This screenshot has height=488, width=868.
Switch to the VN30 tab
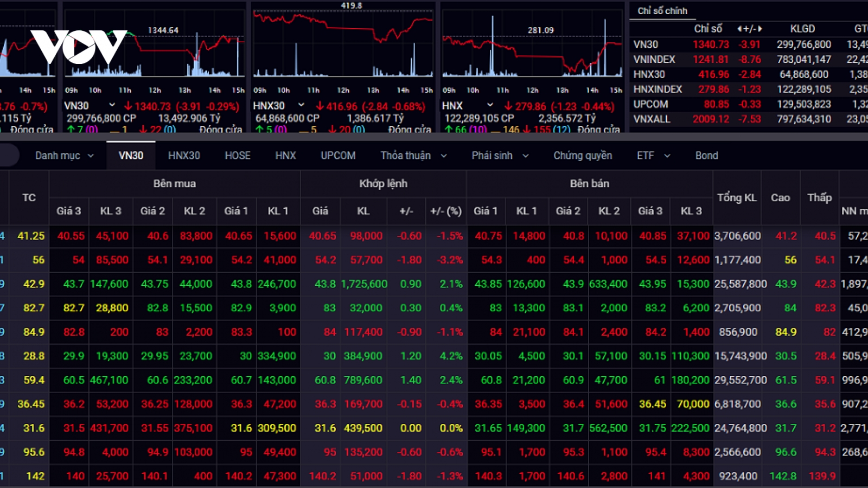tap(131, 156)
